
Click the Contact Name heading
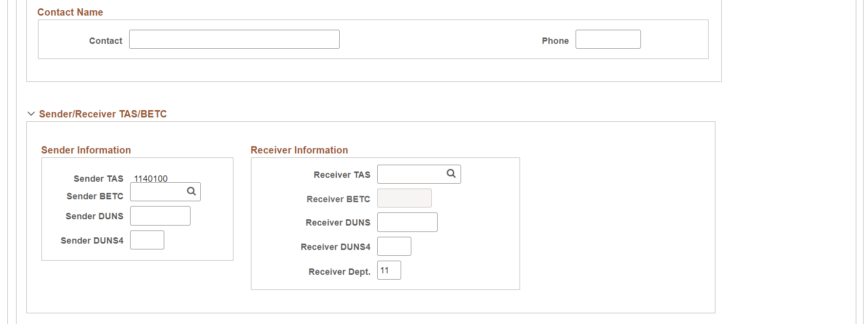coord(70,12)
